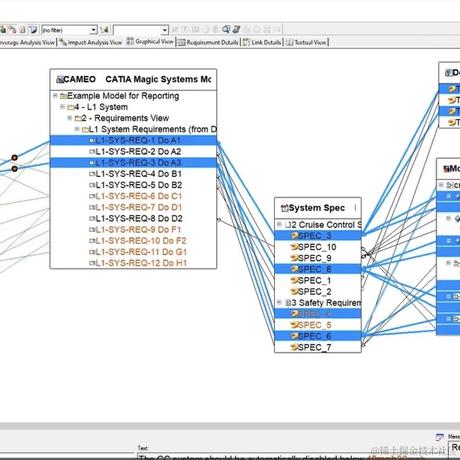Switch to the Graphical View tab
The height and width of the screenshot is (460, 460).
point(150,42)
